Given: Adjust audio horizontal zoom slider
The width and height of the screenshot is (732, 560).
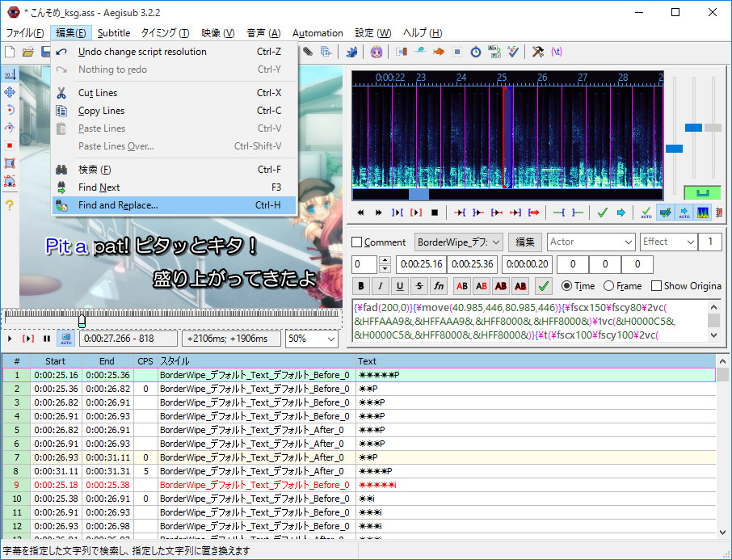Looking at the screenshot, I should pyautogui.click(x=674, y=149).
